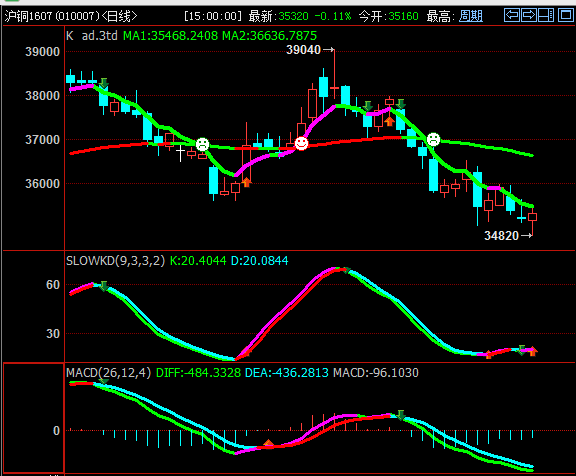Click the orange up arrow in MACD panel
576x476 pixels.
point(269,443)
